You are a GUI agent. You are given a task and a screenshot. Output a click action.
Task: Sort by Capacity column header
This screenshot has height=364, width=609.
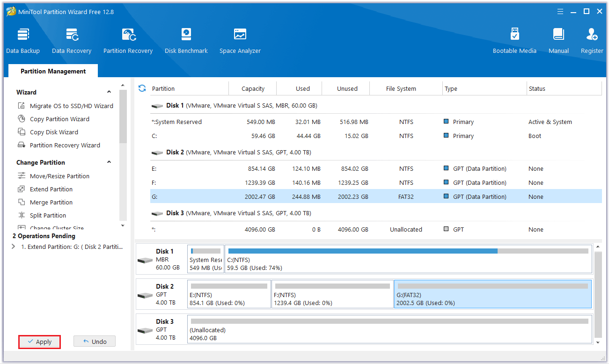pyautogui.click(x=253, y=88)
